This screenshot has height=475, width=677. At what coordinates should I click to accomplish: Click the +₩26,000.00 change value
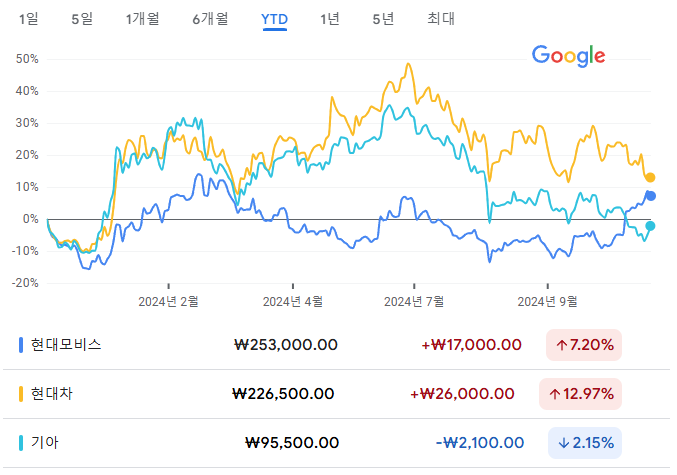(462, 394)
